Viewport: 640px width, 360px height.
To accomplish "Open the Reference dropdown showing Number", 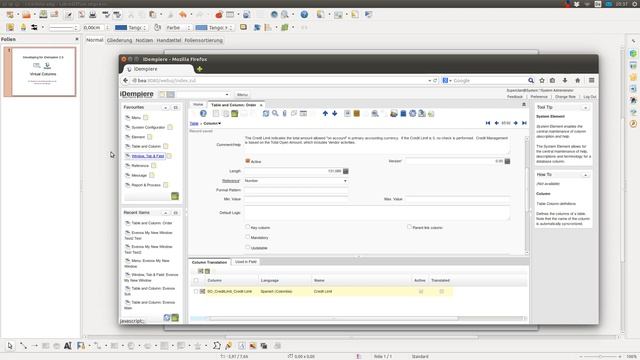I will 345,181.
